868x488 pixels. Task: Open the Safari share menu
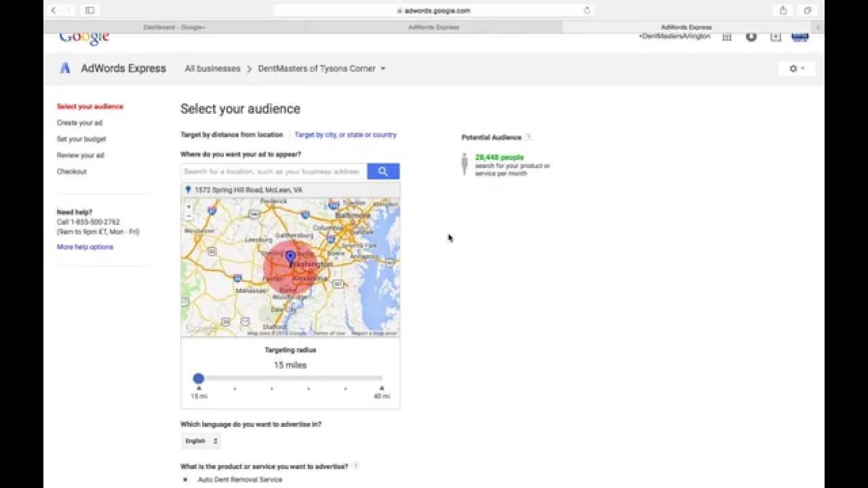click(x=783, y=10)
